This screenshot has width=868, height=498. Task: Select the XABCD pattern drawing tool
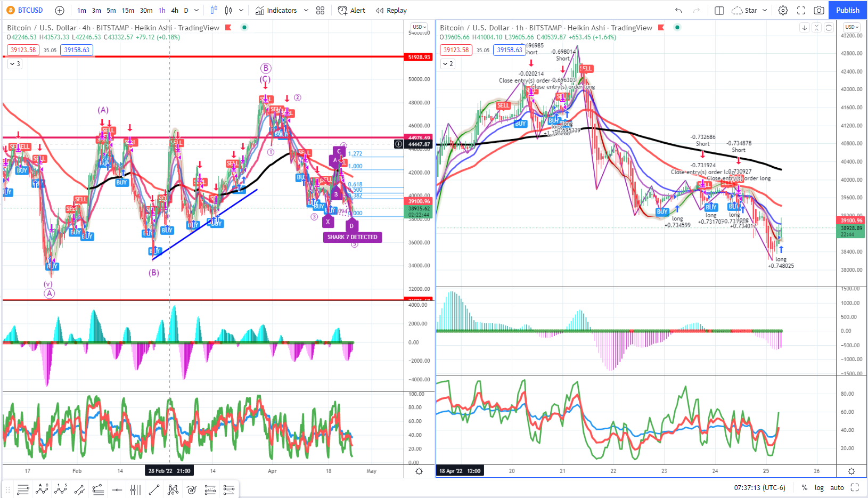tap(173, 489)
